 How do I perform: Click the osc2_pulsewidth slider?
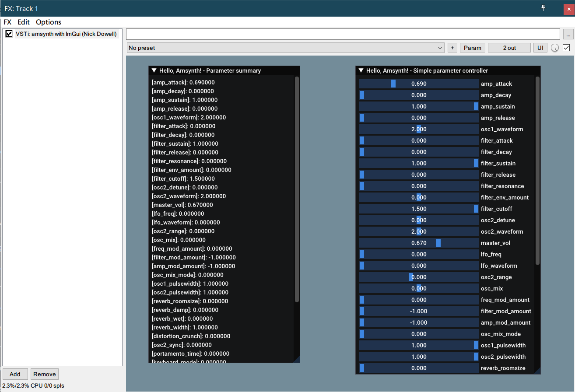419,357
